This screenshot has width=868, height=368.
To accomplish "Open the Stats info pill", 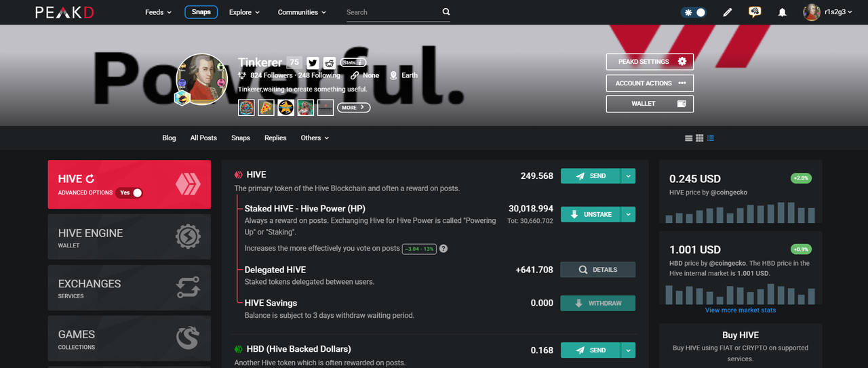I will (x=353, y=62).
